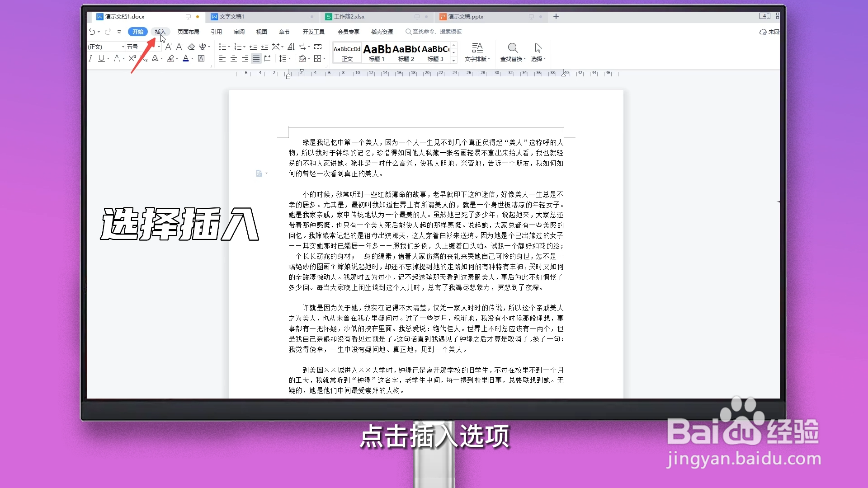Toggle character border formatting
Image resolution: width=868 pixels, height=488 pixels.
(x=202, y=58)
